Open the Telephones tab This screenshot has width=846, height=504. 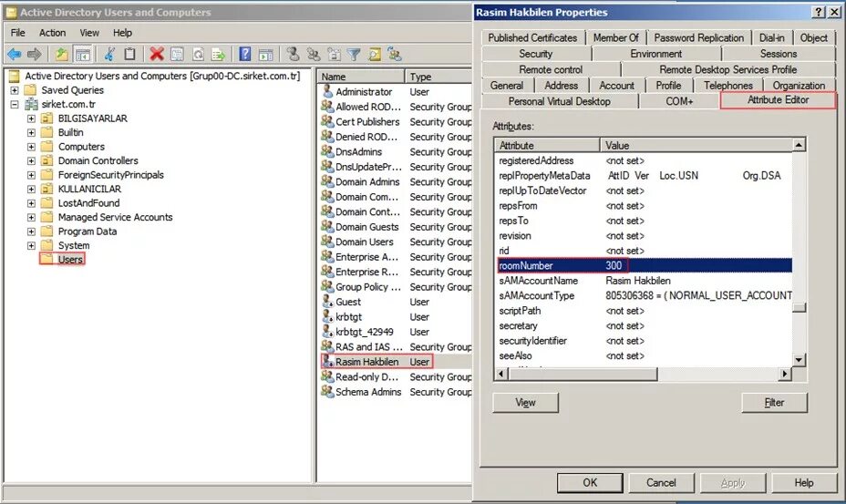[x=727, y=86]
